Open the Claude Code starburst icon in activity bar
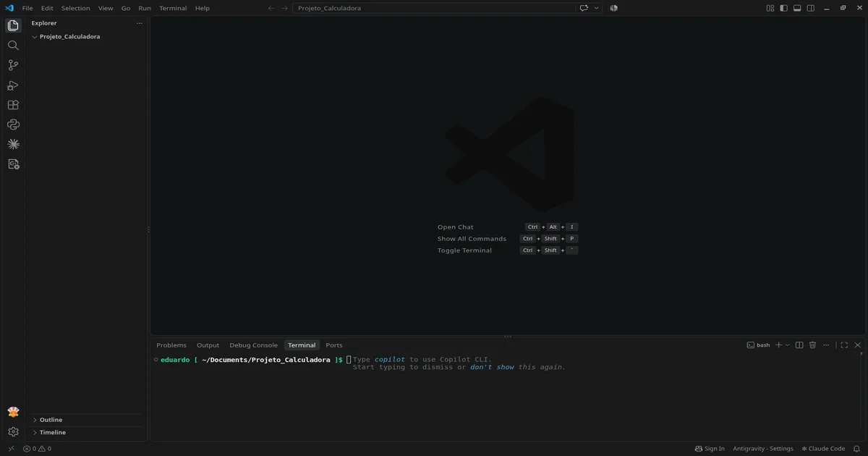 pos(13,144)
